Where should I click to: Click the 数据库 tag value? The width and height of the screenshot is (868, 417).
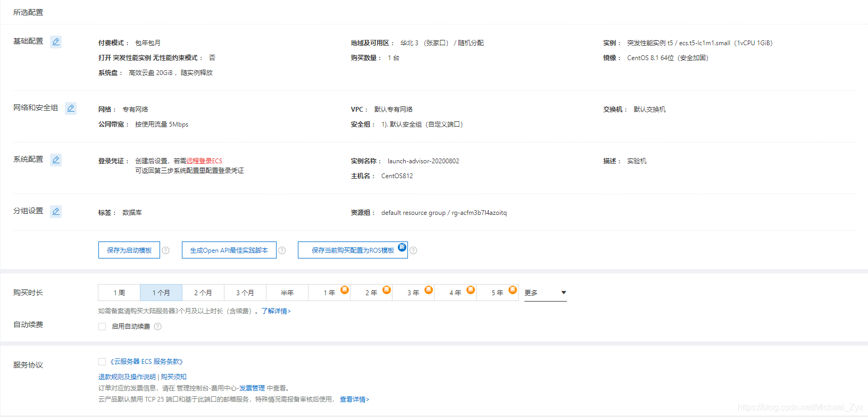[x=132, y=213]
